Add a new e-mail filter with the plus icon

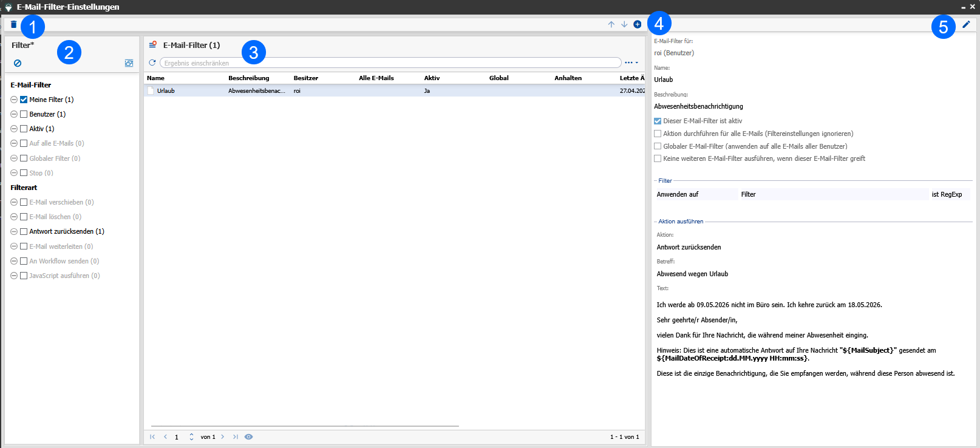[638, 24]
